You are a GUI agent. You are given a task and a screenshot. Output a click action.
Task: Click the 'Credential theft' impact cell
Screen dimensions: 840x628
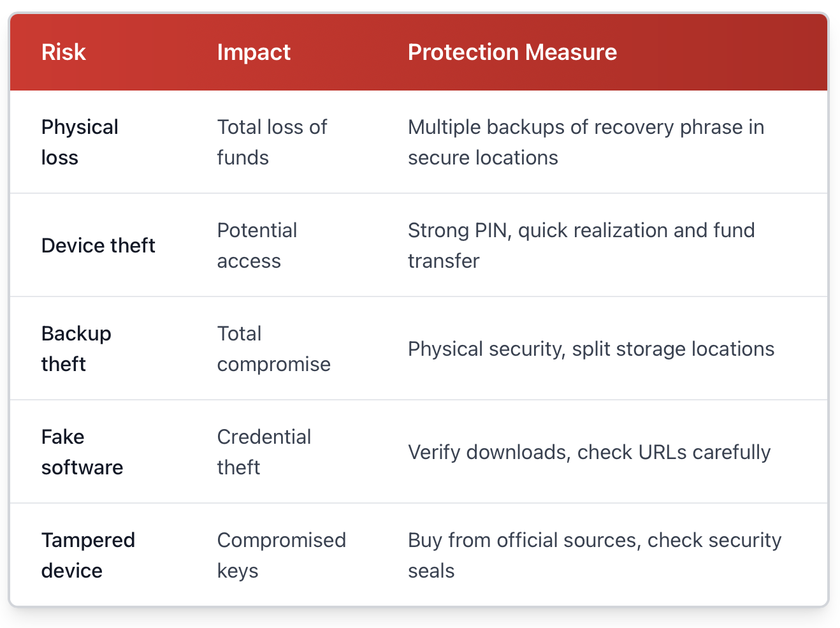[x=264, y=451]
